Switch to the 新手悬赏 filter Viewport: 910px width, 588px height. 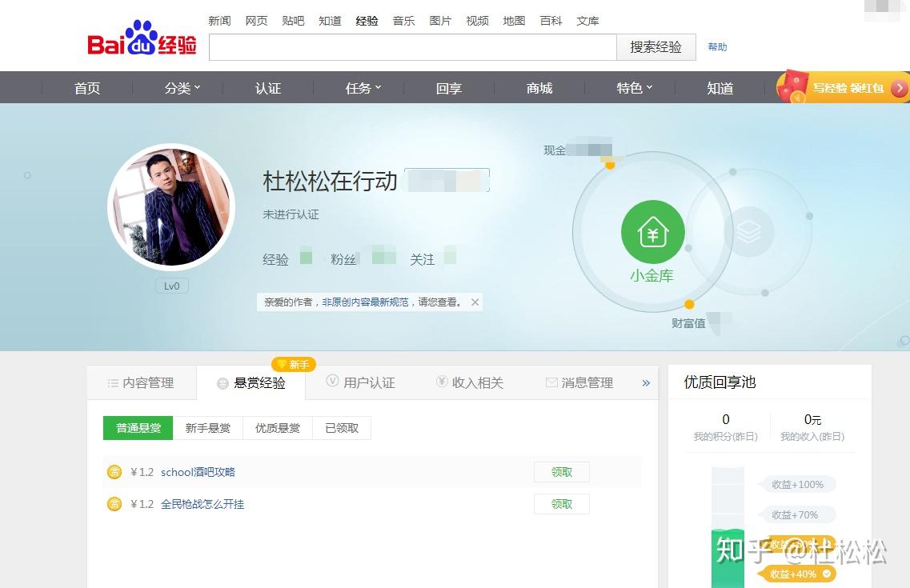(x=208, y=428)
